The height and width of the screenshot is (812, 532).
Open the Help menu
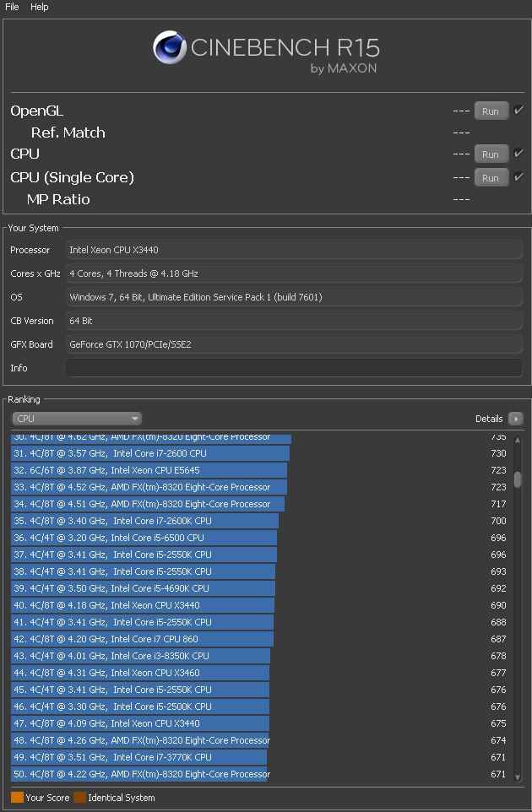40,7
